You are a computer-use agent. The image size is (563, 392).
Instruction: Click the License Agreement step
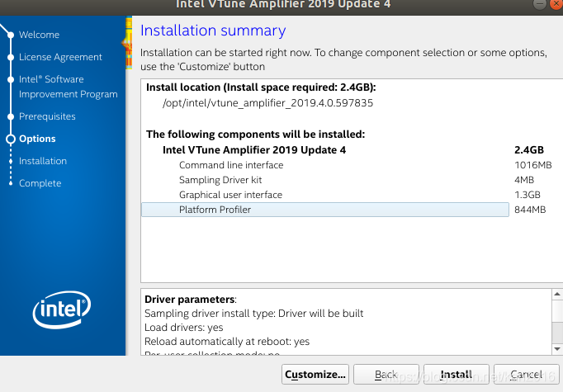pyautogui.click(x=60, y=57)
